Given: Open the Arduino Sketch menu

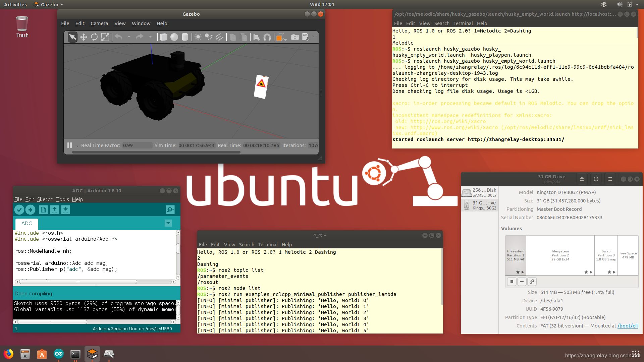Looking at the screenshot, I should [x=44, y=199].
